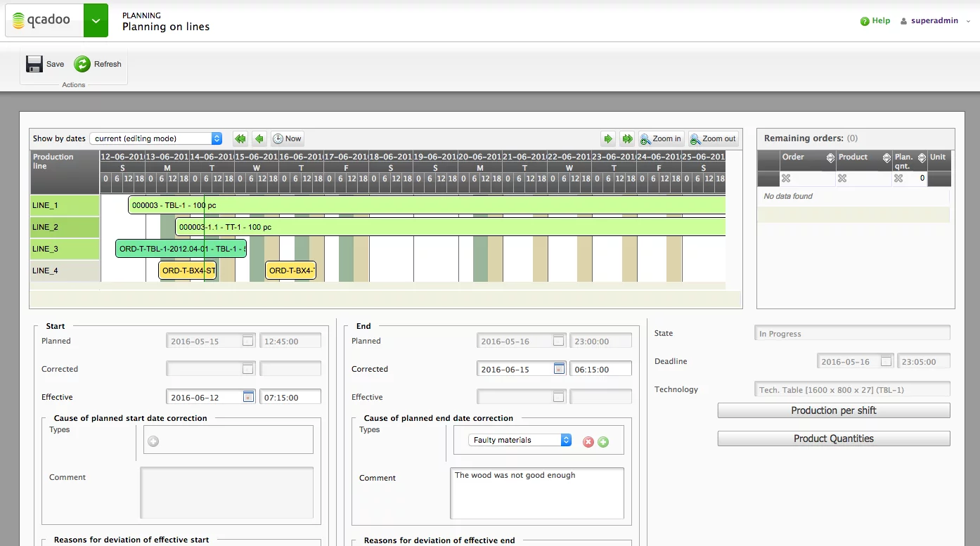Viewport: 980px width, 546px height.
Task: Select first yellow ORD-T-BX4-ST bar
Action: click(x=187, y=271)
